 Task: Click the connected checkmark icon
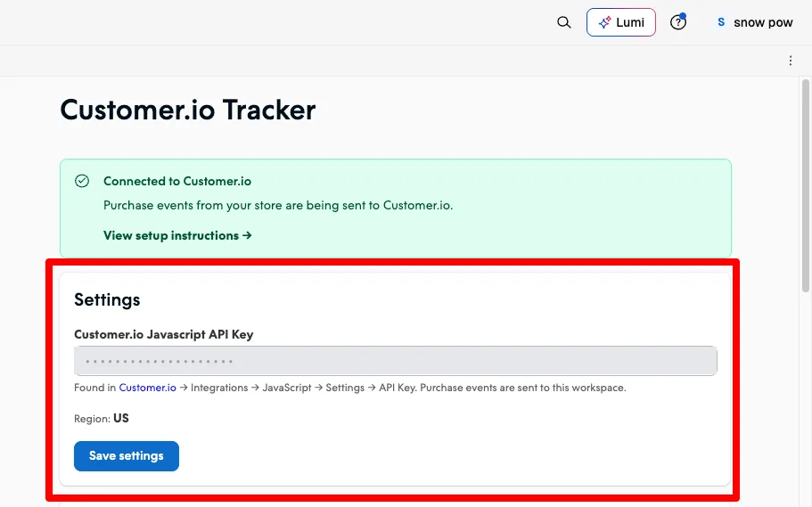[82, 181]
